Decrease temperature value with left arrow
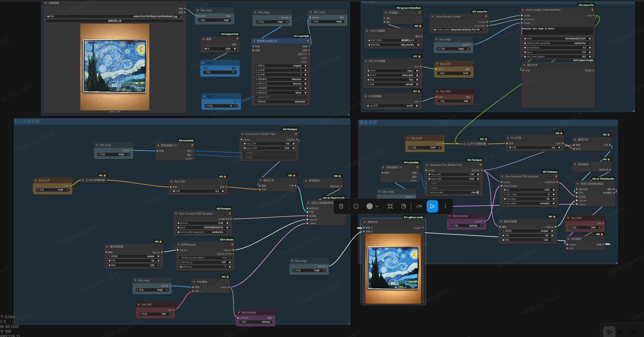644x337 pixels. point(525,48)
